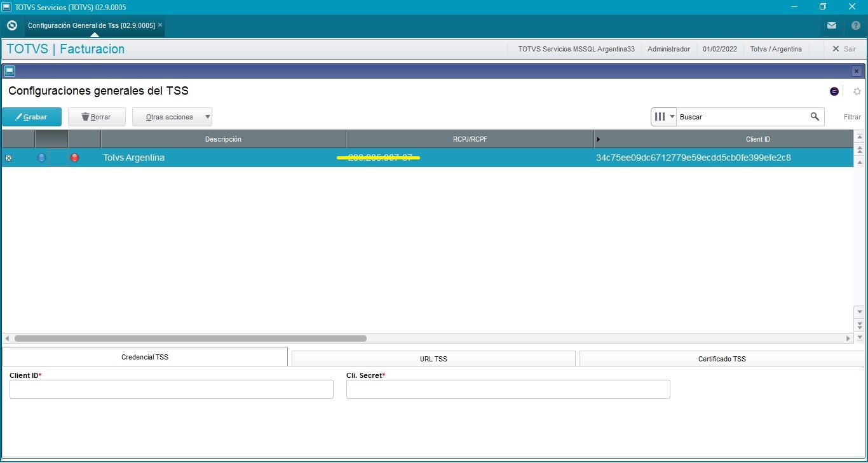The width and height of the screenshot is (868, 463).
Task: Click the magnifier search icon
Action: pos(815,117)
